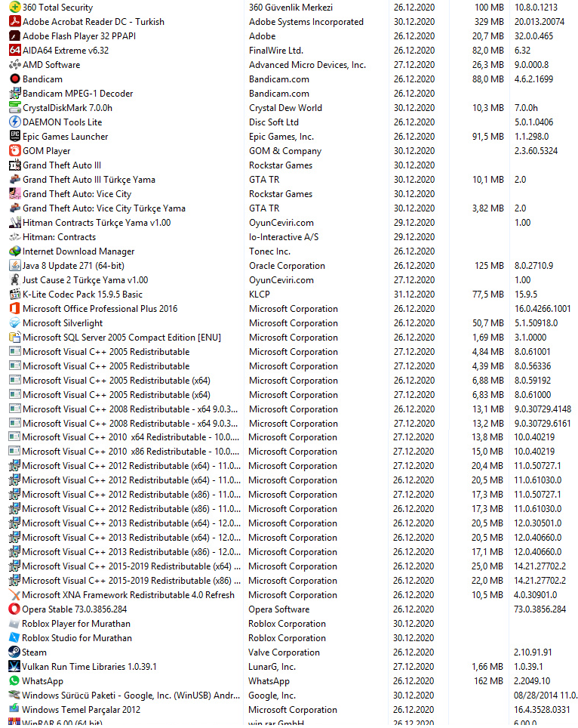Click Visual C++ 2015-2019 Redistributable (x64) entry
578x728 pixels.
pyautogui.click(x=131, y=567)
